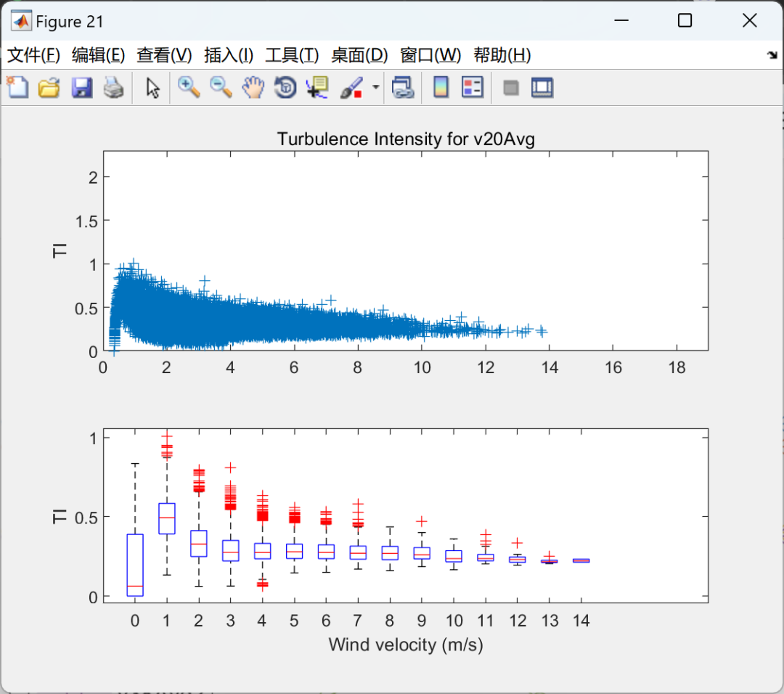Click the y-axis tick label 1.5 on scatter plot
Image resolution: width=784 pixels, height=694 pixels.
(x=86, y=221)
